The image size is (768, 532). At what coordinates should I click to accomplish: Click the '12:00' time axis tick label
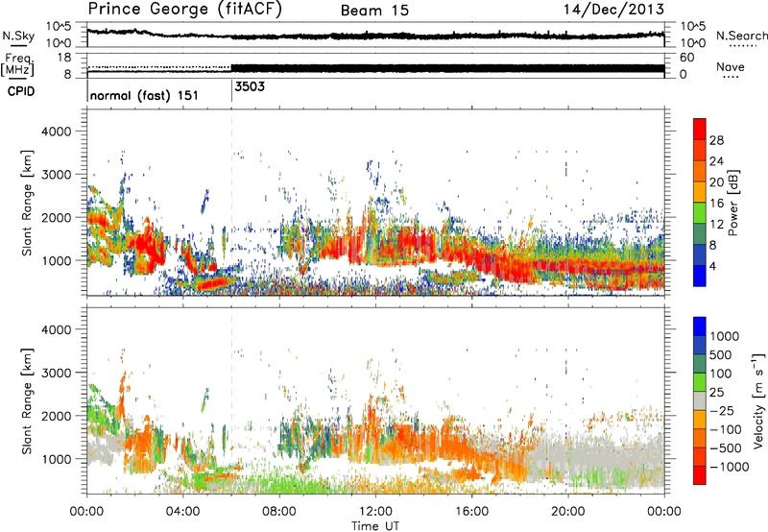point(375,512)
